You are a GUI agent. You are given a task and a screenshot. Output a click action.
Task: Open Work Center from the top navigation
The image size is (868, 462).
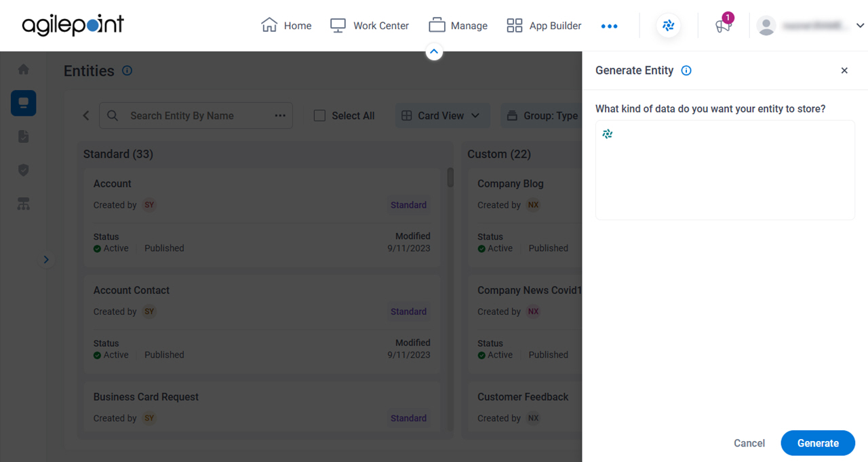point(369,26)
